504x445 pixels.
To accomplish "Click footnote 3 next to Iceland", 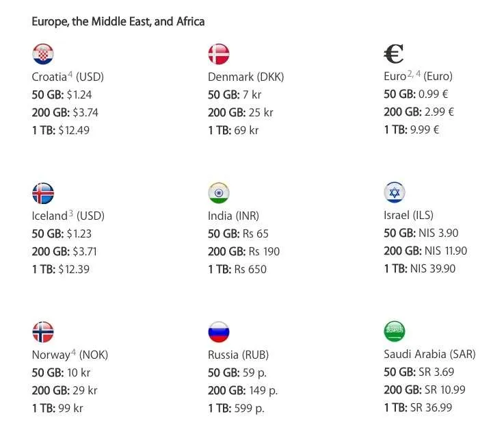I will click(x=70, y=213).
